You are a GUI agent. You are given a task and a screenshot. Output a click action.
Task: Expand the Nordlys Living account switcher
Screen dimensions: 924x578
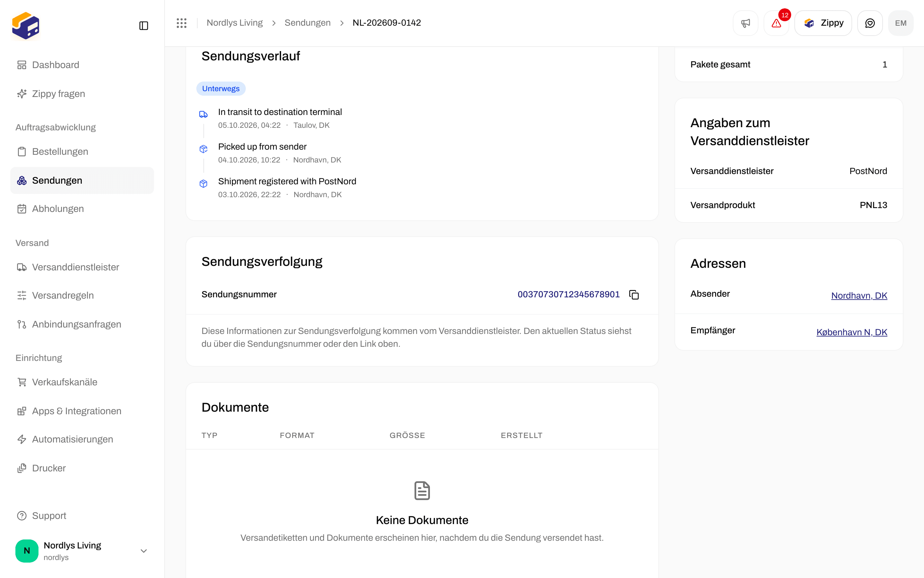click(82, 551)
